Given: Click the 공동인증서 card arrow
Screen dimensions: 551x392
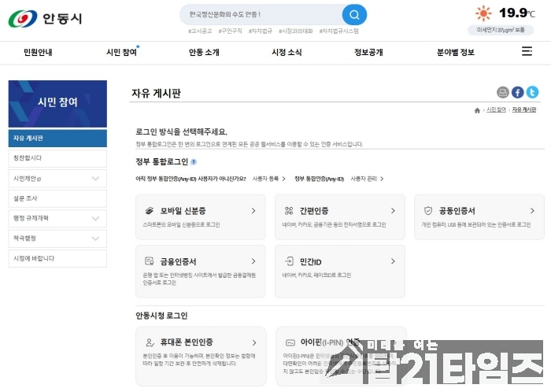Looking at the screenshot, I should coord(532,211).
